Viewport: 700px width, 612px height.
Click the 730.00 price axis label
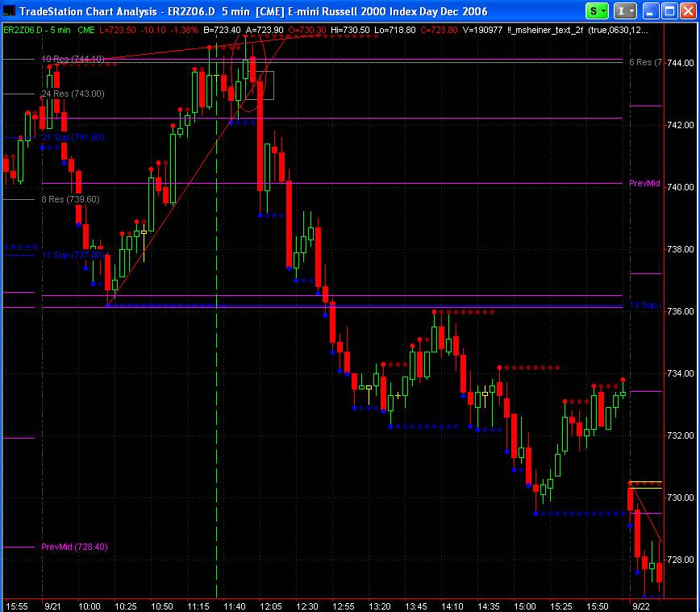pyautogui.click(x=681, y=498)
